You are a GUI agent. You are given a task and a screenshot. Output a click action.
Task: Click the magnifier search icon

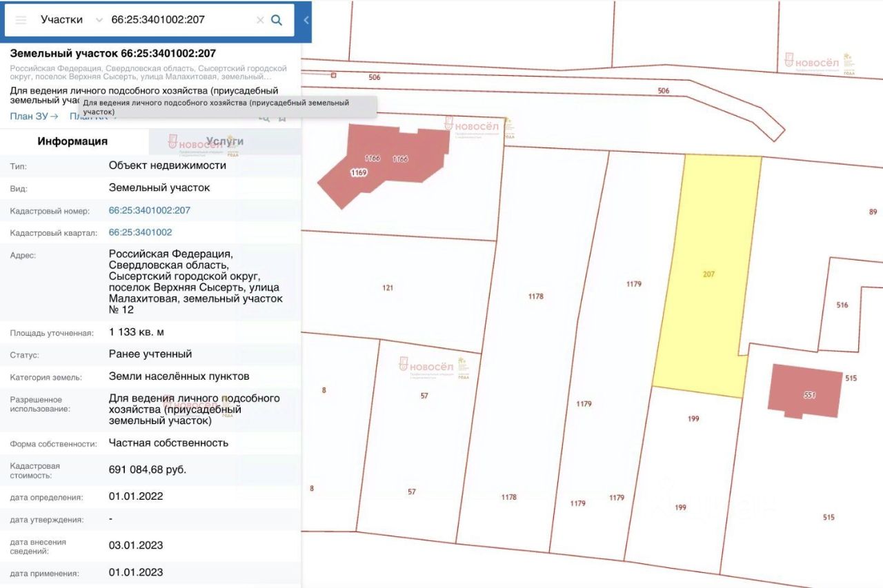277,20
